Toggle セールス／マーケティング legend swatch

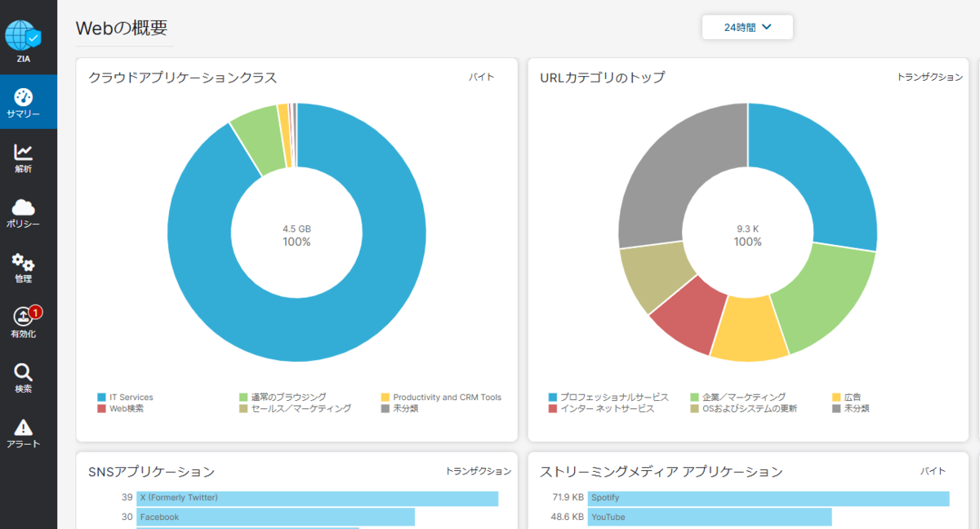(x=243, y=408)
